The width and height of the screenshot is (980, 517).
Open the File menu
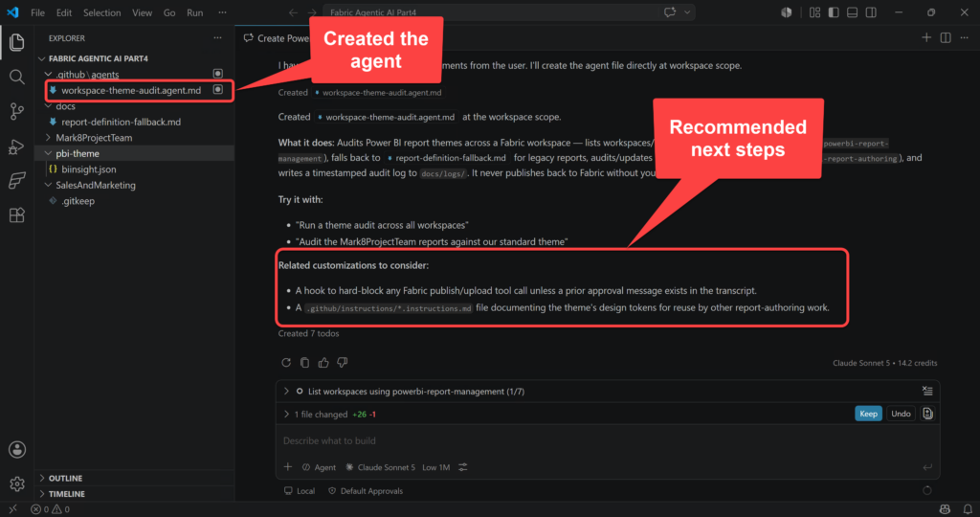(x=37, y=12)
